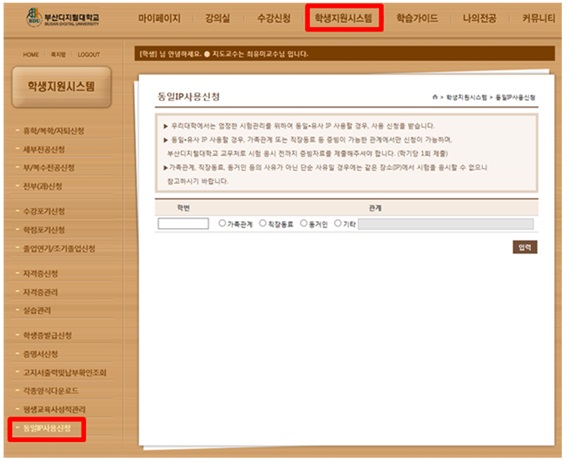567x462 pixels.
Task: Open the 수강신청 menu
Action: point(274,18)
